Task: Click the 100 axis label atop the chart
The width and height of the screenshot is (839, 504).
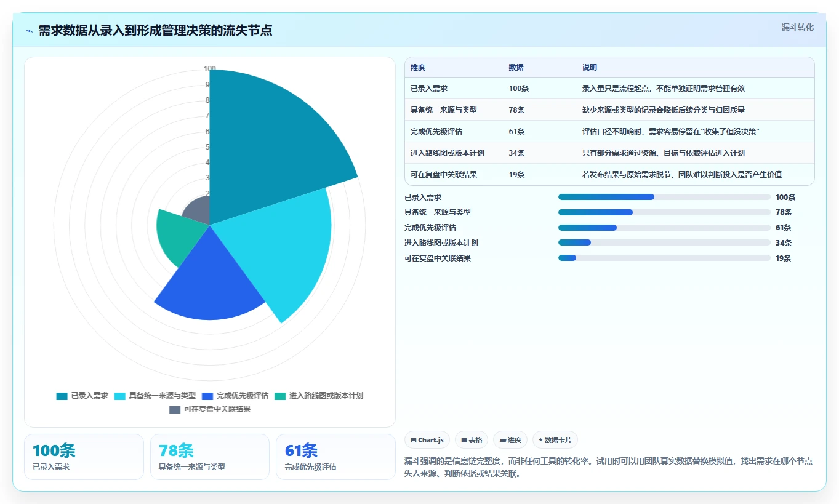Action: [210, 69]
